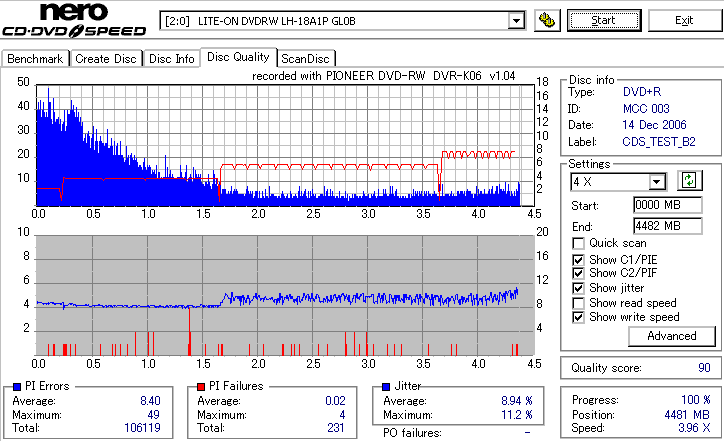The image size is (724, 441).
Task: Click the blue PI Errors legend square
Action: 17,387
